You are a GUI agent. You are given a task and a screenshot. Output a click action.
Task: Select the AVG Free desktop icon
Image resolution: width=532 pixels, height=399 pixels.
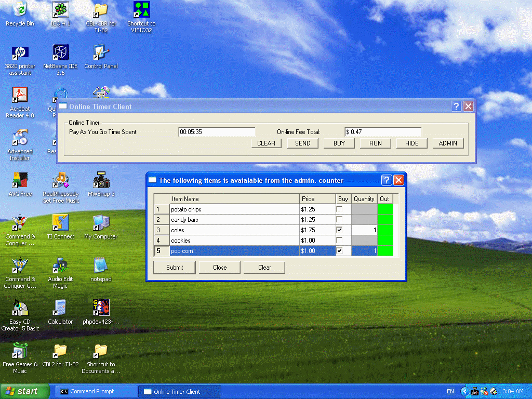(x=20, y=180)
